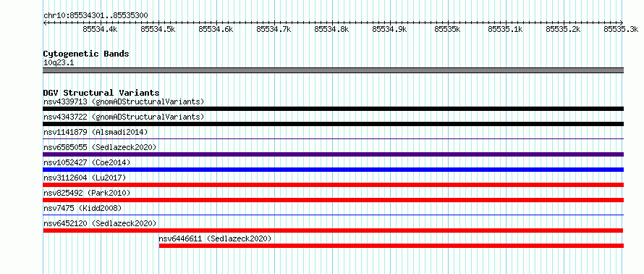Click the 85534.7k ruler tick label
This screenshot has height=274, width=644.
click(x=274, y=29)
